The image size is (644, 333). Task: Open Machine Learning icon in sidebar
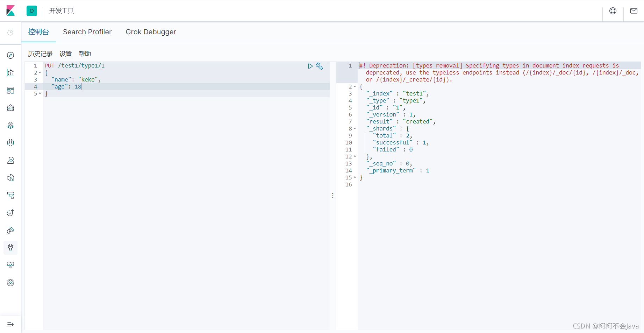10,143
